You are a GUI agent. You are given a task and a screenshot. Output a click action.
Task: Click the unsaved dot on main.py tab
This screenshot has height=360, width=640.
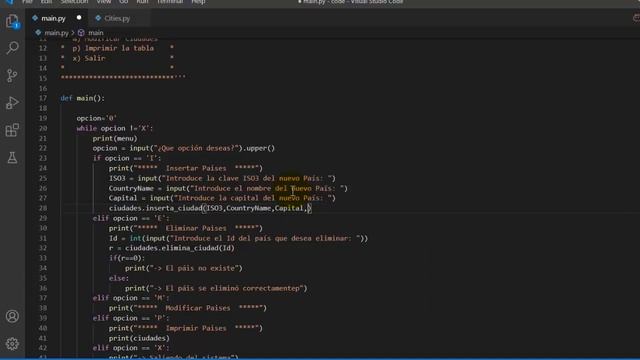[x=79, y=18]
